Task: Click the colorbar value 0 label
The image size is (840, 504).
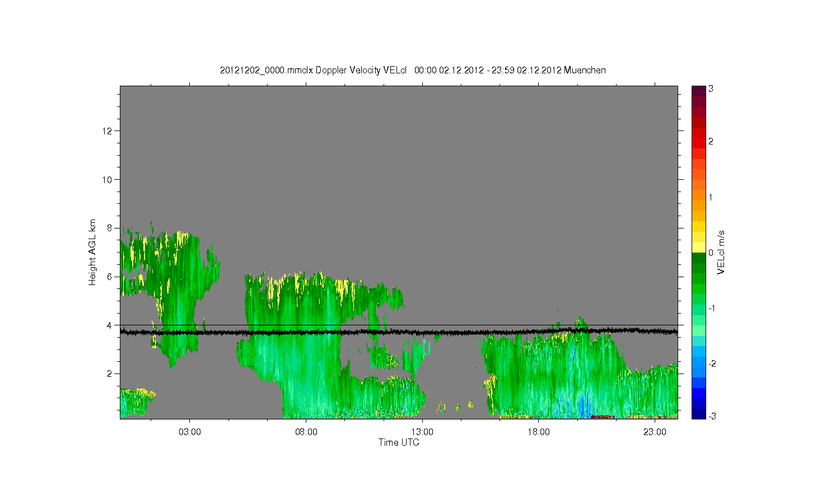Action: point(711,253)
